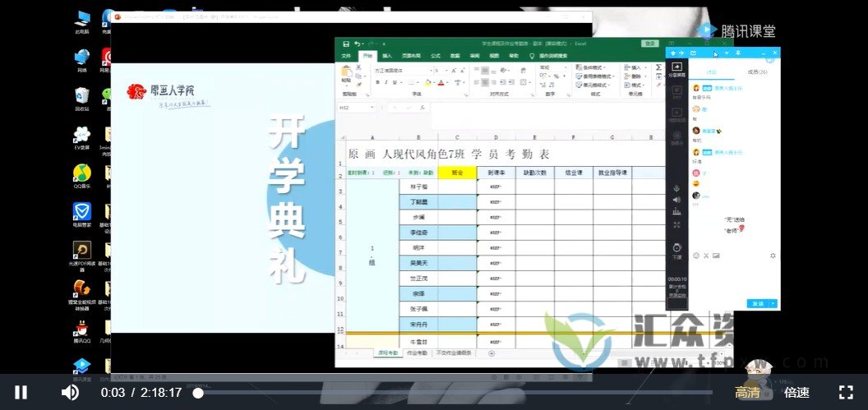The image size is (868, 410).
Task: Apply the red font color button
Action: [x=441, y=82]
